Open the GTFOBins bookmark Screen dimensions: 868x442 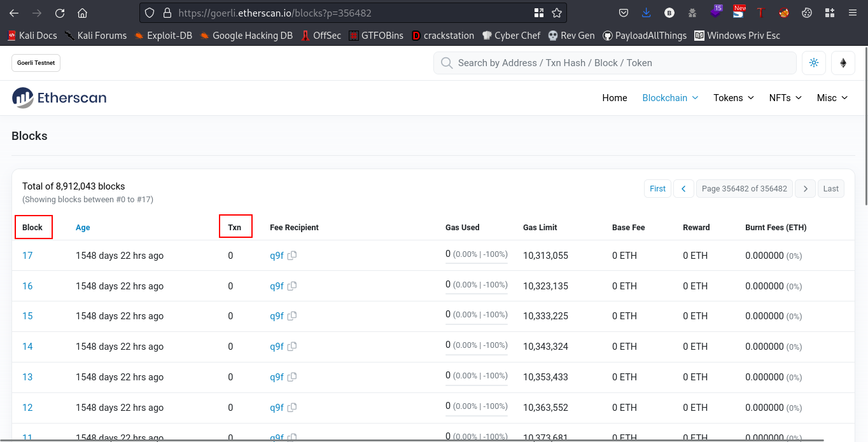pyautogui.click(x=376, y=36)
